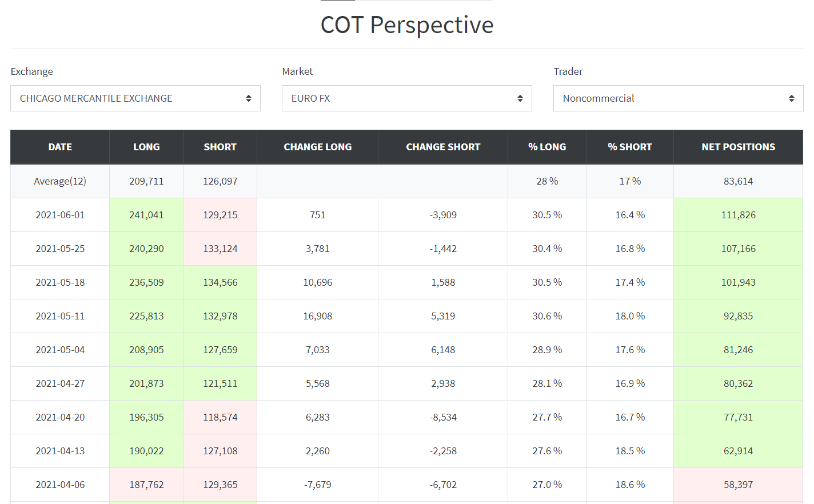Image resolution: width=814 pixels, height=504 pixels.
Task: Click the CHANGE LONG column header
Action: (318, 147)
